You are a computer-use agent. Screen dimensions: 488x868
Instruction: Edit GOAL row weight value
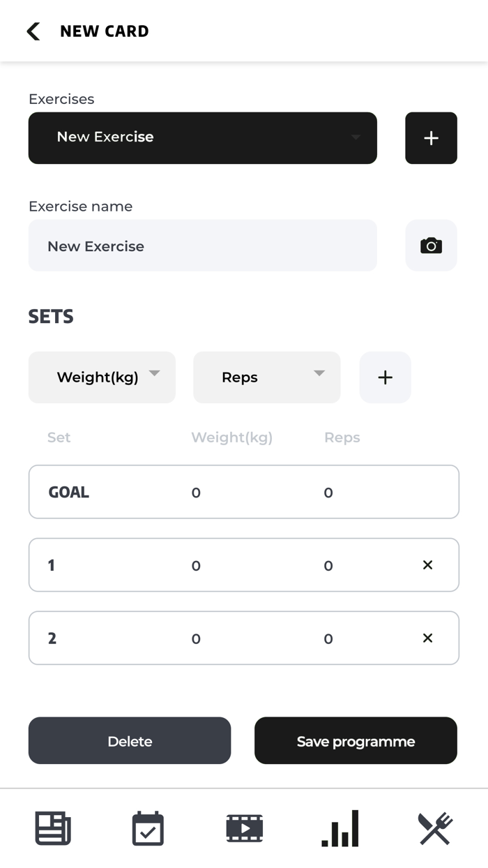click(196, 493)
